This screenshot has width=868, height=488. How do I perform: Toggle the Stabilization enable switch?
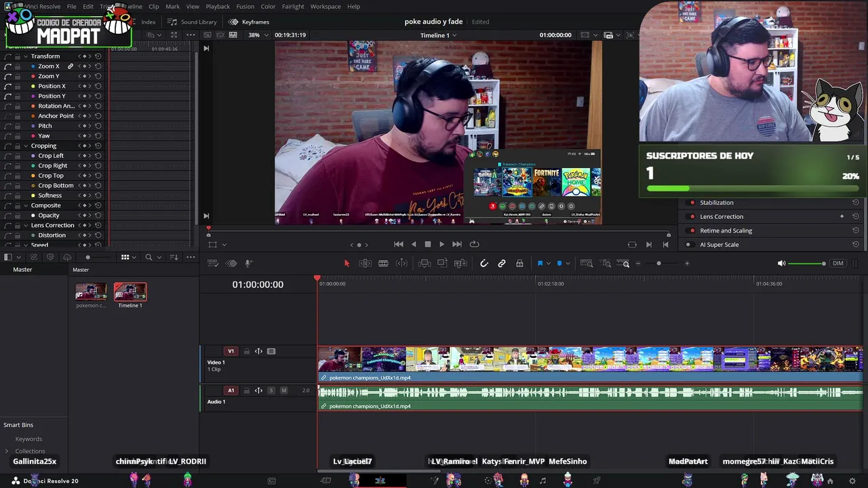pos(692,203)
